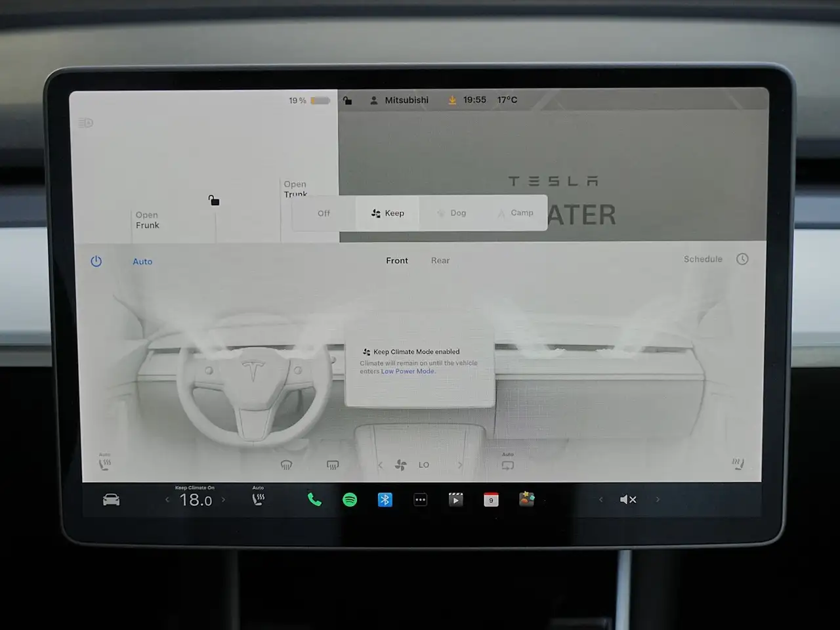Switch to the Front climate tab

coord(397,261)
